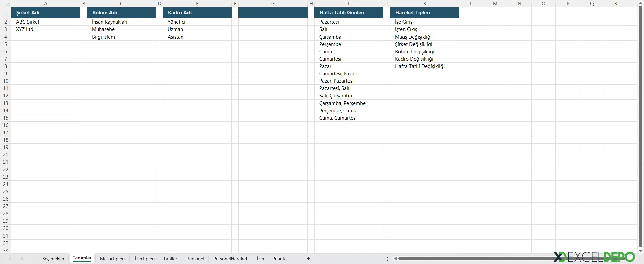Viewport: 644px width, 264px height.
Task: Click the cell containing ABC Şirketi
Action: pyautogui.click(x=45, y=22)
